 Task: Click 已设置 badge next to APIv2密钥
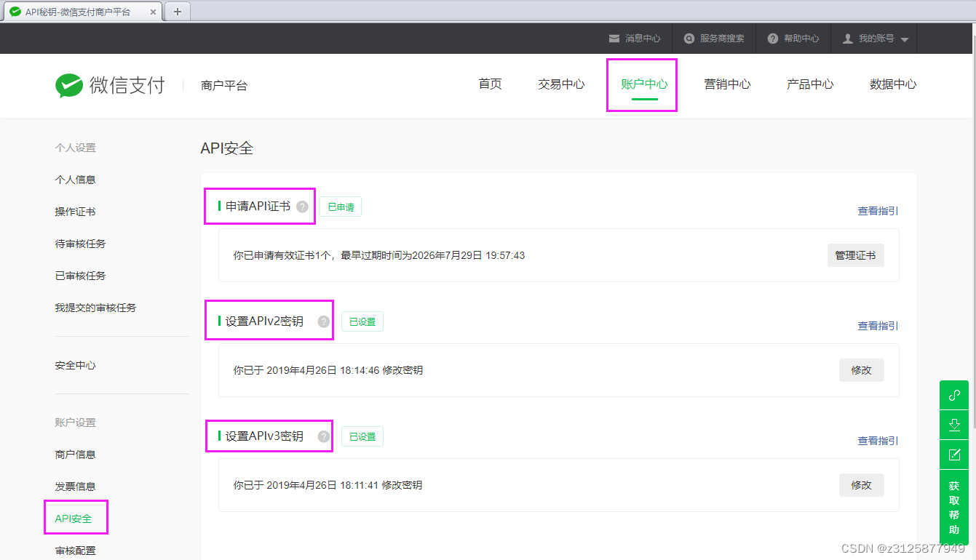(362, 321)
